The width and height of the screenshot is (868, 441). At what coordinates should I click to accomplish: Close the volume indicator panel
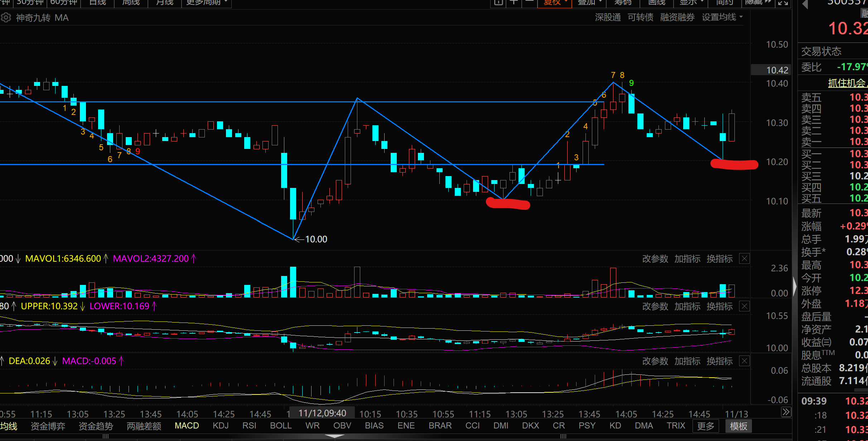(x=744, y=258)
